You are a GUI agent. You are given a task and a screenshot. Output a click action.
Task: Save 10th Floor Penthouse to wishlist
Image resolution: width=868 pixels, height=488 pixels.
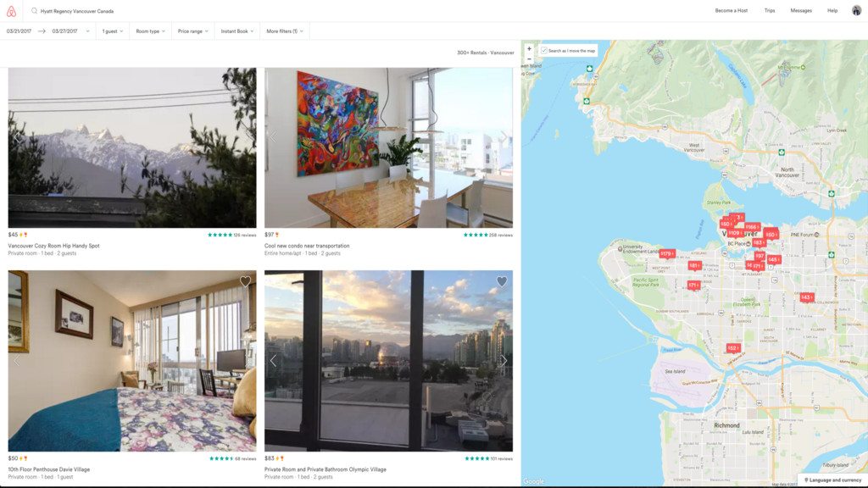point(245,281)
